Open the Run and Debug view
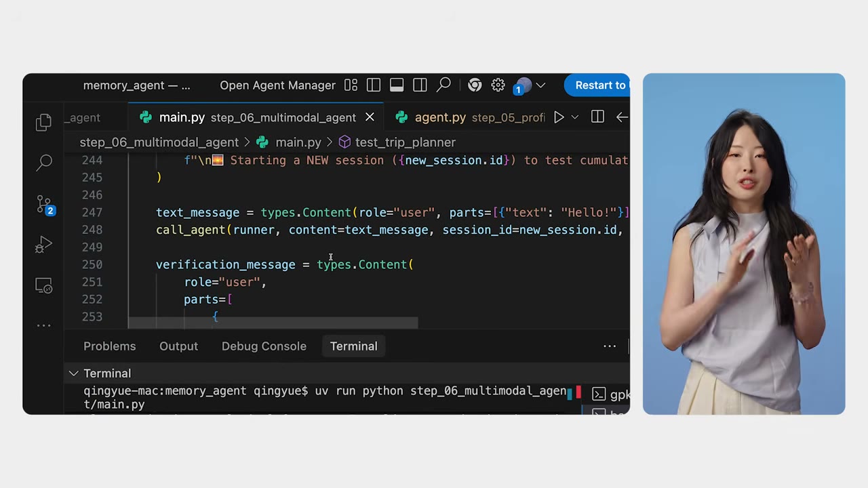The image size is (868, 488). (44, 245)
